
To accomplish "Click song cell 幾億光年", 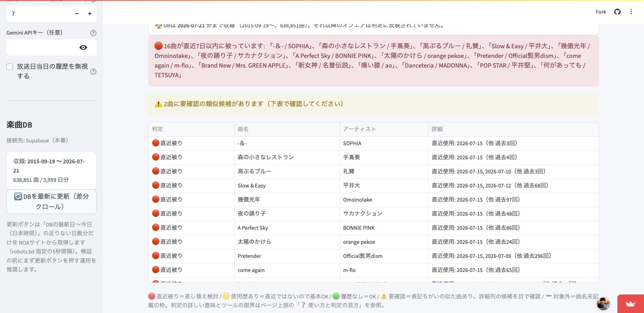I will pyautogui.click(x=287, y=200).
